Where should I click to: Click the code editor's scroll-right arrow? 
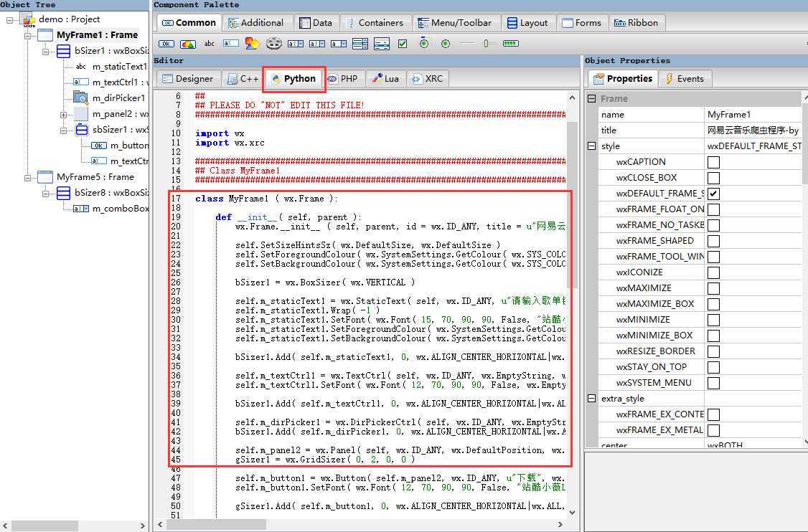(x=560, y=524)
